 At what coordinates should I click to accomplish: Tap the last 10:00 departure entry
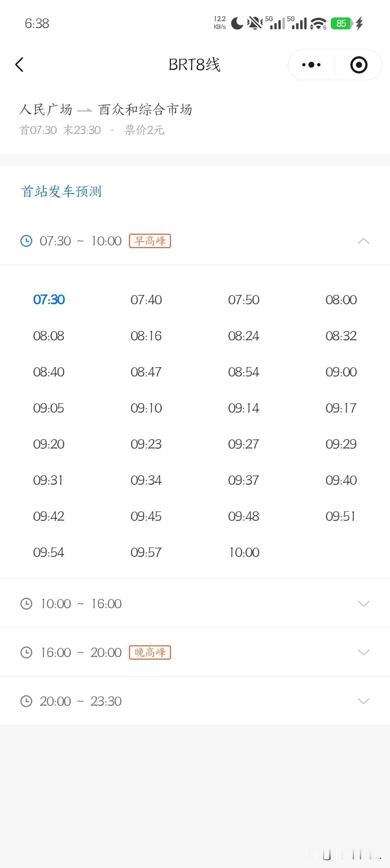click(244, 552)
